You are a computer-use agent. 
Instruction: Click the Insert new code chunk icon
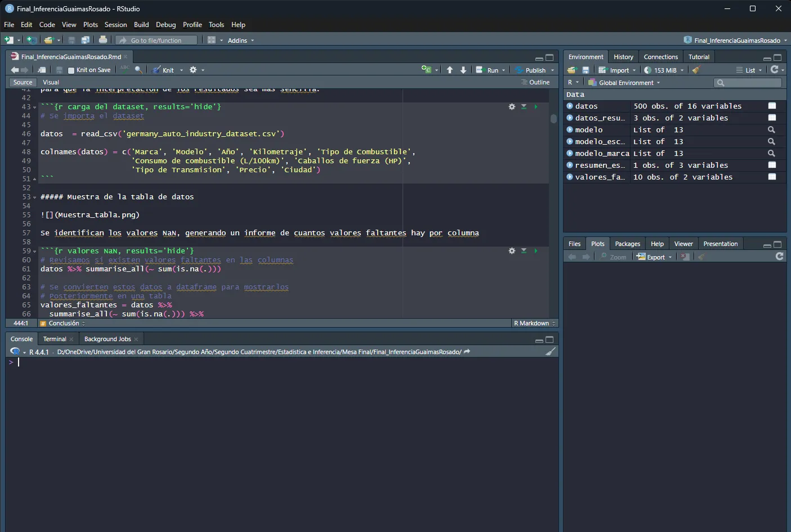(426, 70)
